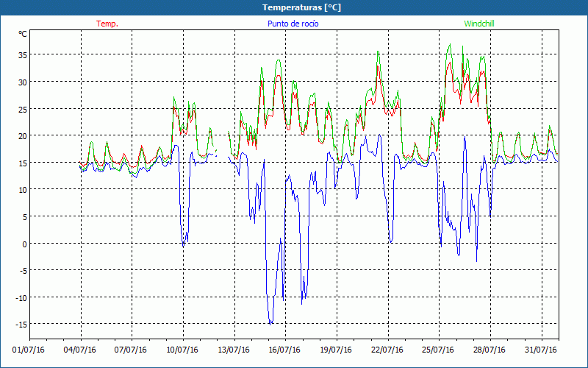Click the 20 value on the y-axis
Viewport: 588px width, 368px height.
click(23, 136)
